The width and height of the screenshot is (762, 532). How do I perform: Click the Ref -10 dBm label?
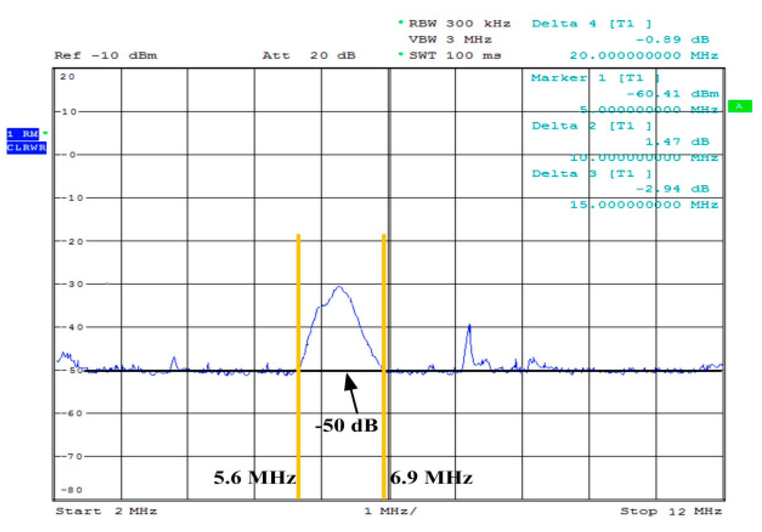click(105, 55)
